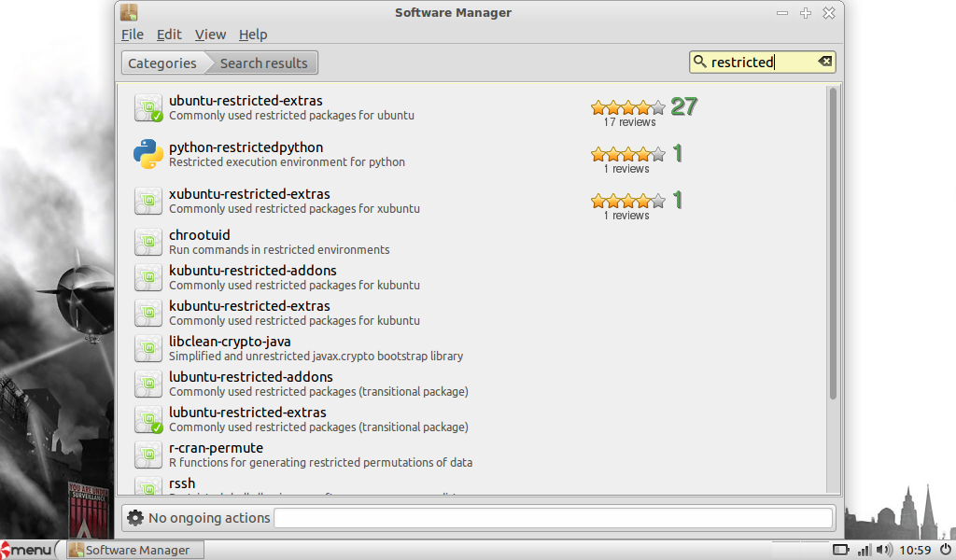This screenshot has height=560, width=956.
Task: Minimize the Software Manager window
Action: point(782,13)
